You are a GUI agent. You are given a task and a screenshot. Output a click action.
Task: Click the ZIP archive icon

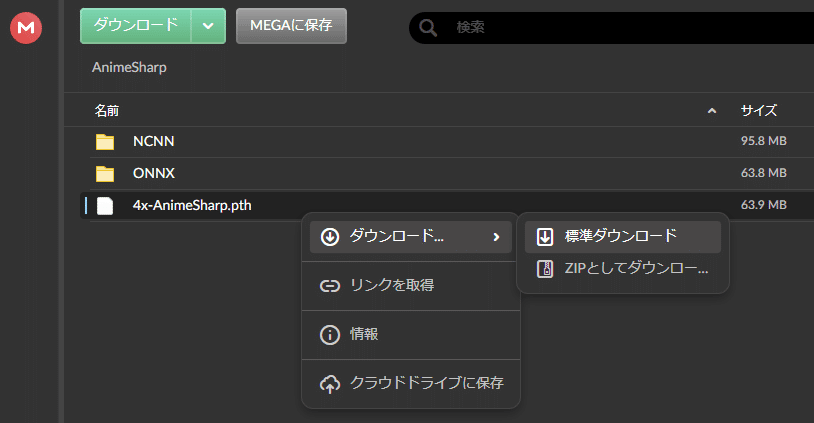[545, 269]
